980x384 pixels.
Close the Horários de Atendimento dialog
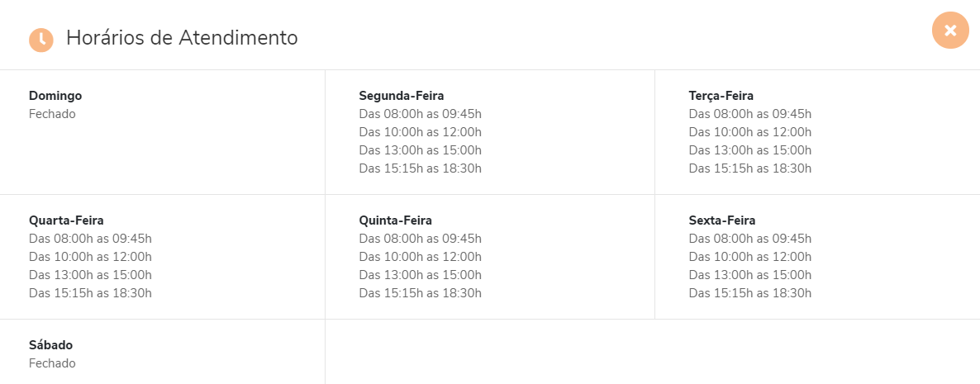[x=950, y=30]
